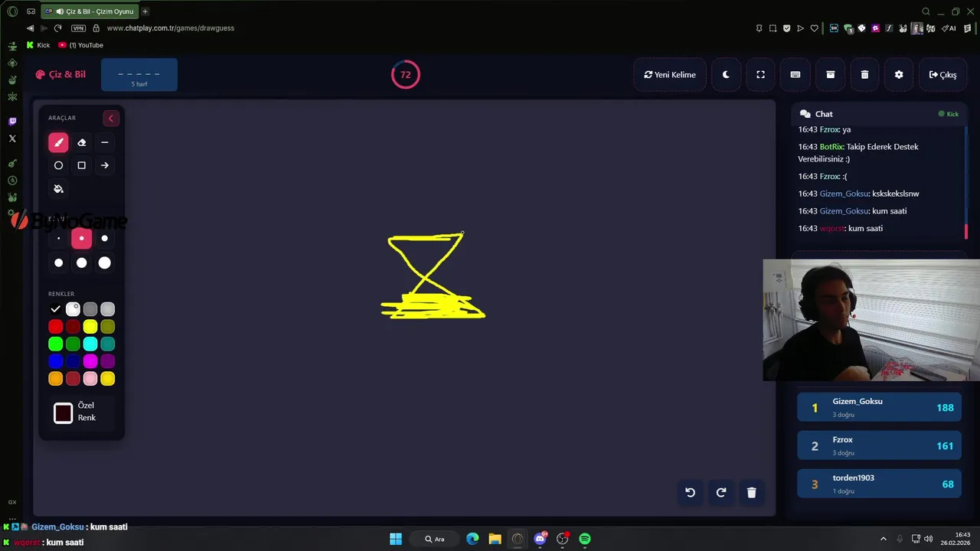The image size is (980, 551).
Task: Reload the page
Action: click(57, 28)
